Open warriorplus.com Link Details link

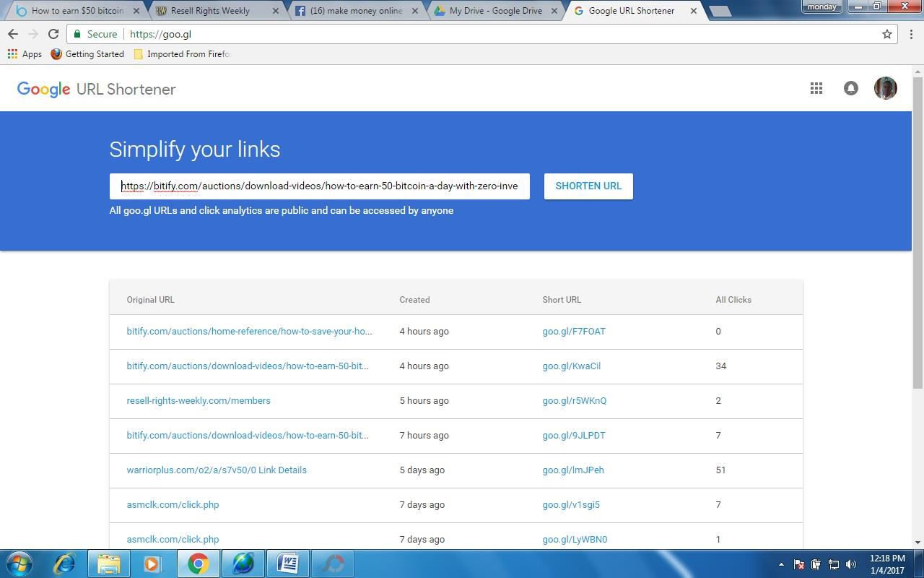coord(217,470)
